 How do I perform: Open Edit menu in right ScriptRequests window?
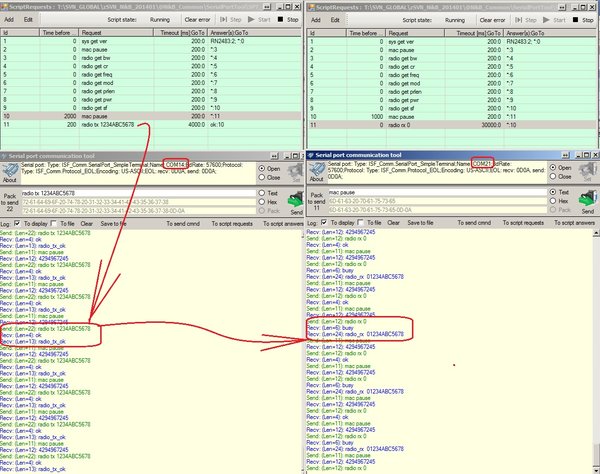[335, 20]
